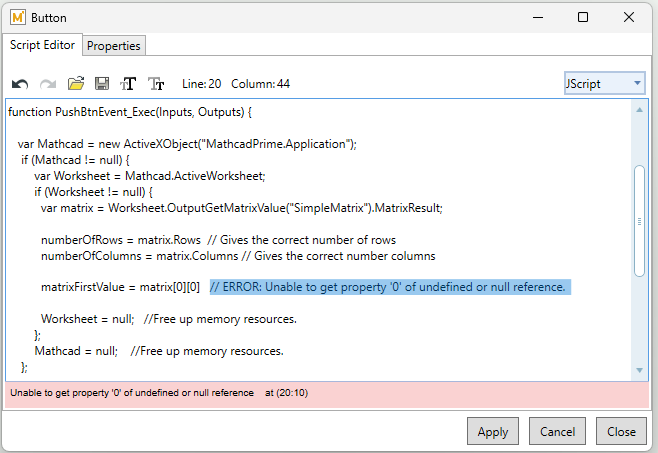Switch to the Properties tab

(114, 45)
